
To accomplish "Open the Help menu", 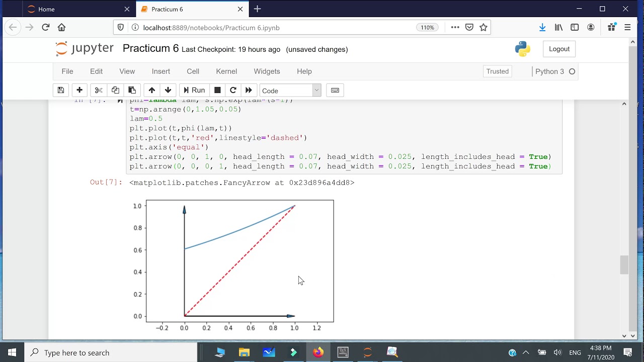I will tap(304, 71).
